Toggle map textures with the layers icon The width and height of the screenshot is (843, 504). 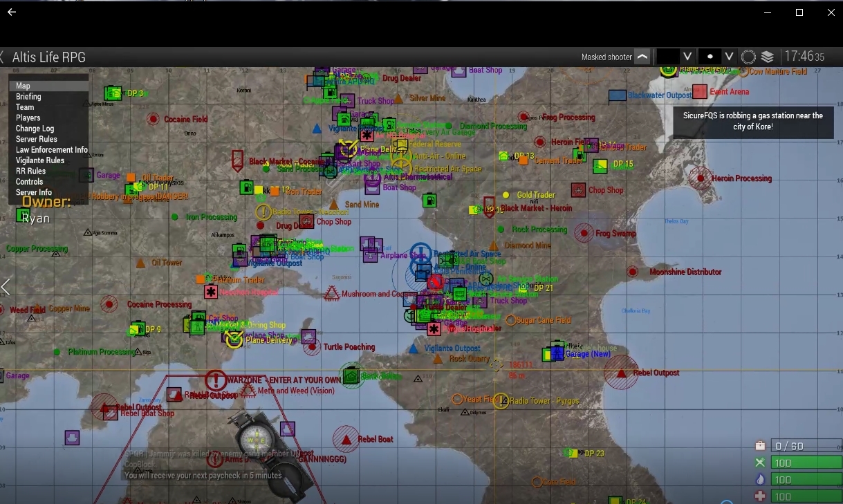(768, 57)
